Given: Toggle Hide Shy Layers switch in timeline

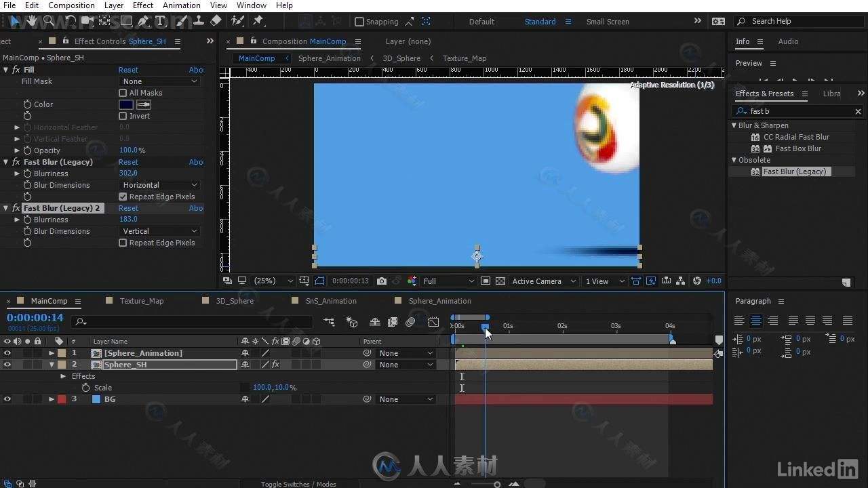Looking at the screenshot, I should point(374,322).
